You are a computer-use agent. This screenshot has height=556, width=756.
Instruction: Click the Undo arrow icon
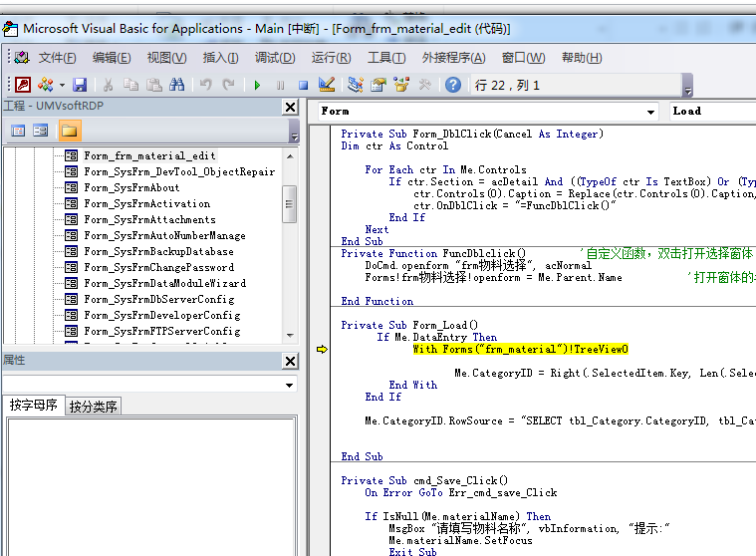coord(206,85)
